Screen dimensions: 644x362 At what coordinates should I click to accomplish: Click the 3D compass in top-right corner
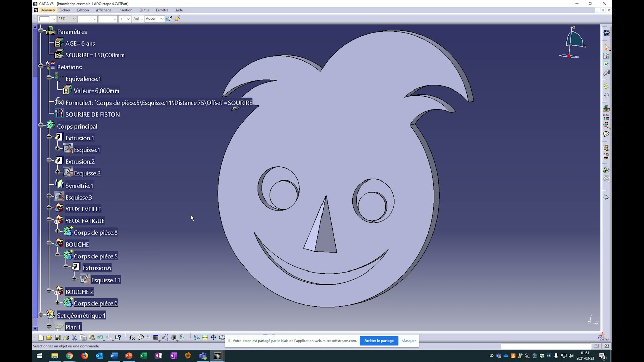click(573, 43)
